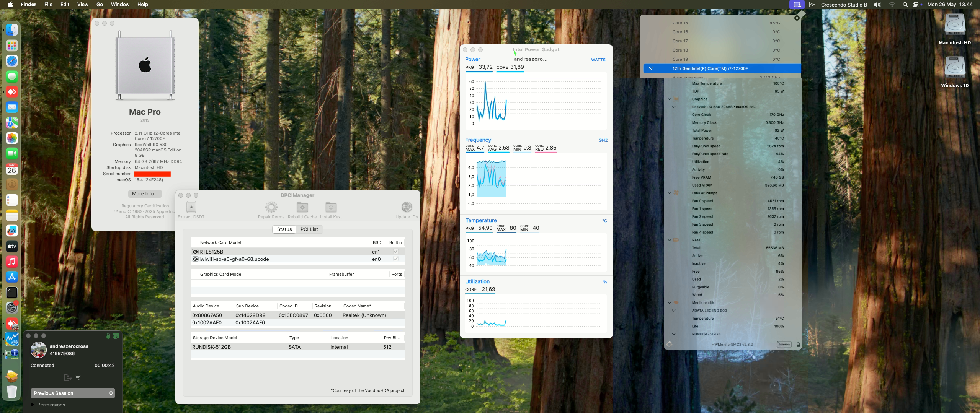980x413 pixels.
Task: Start file transfer in the AnyDesk session panel
Action: (68, 377)
